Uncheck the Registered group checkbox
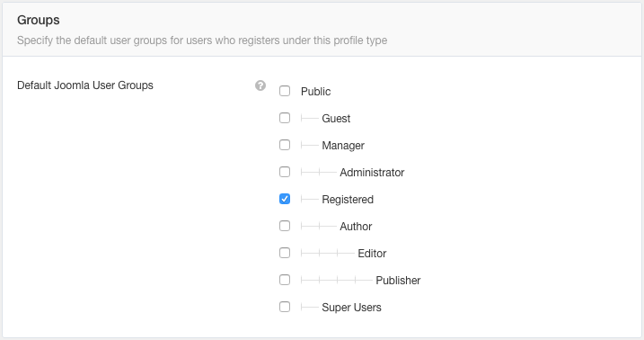644x340 pixels. (x=285, y=199)
